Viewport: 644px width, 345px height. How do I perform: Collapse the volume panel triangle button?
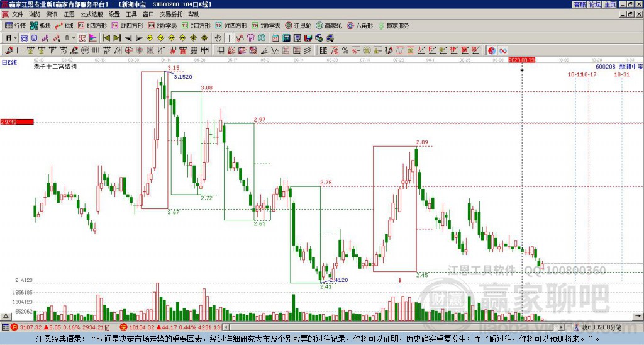pos(6,316)
